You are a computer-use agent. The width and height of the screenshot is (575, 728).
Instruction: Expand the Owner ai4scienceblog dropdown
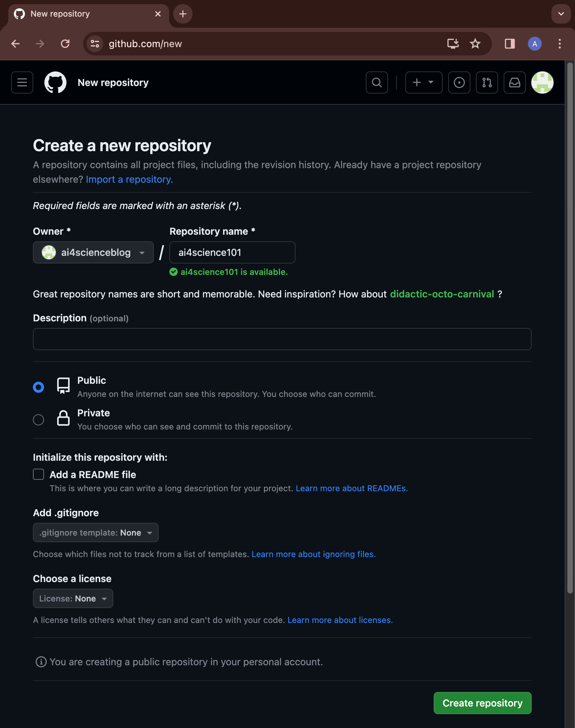93,252
